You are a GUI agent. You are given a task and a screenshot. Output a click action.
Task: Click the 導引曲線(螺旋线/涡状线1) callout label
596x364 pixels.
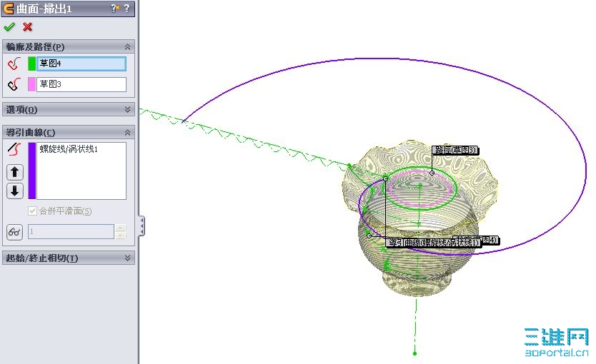(x=433, y=242)
